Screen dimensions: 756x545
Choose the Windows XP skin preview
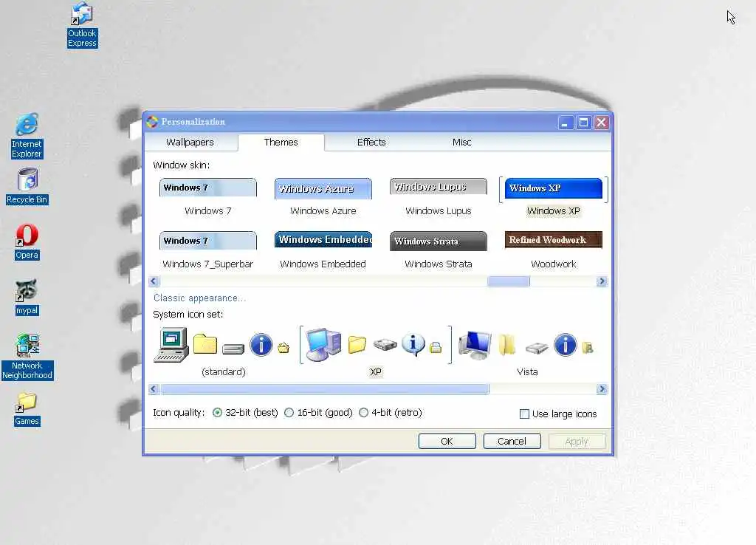click(554, 188)
